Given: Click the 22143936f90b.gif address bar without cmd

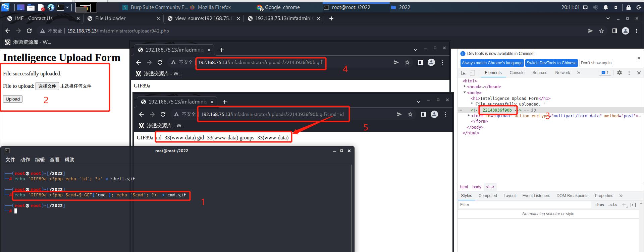Looking at the screenshot, I should tap(260, 62).
